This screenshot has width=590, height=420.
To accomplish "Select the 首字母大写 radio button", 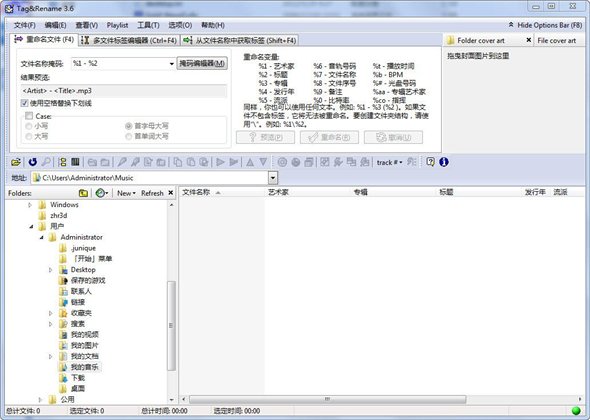I will click(x=129, y=126).
